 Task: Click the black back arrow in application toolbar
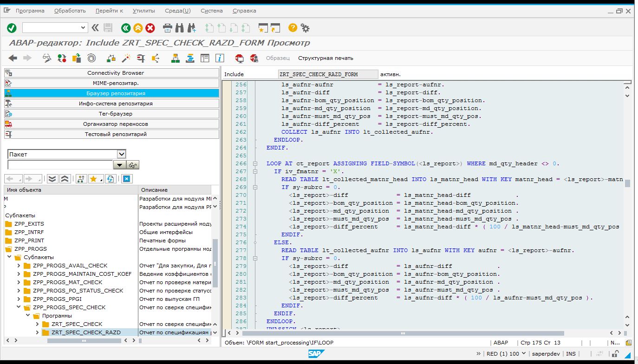[x=13, y=58]
